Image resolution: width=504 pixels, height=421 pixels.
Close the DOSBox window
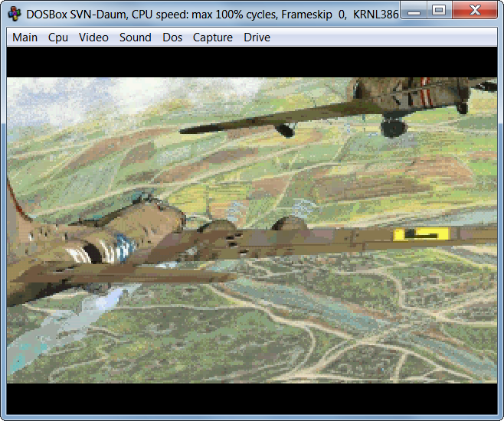click(x=474, y=11)
